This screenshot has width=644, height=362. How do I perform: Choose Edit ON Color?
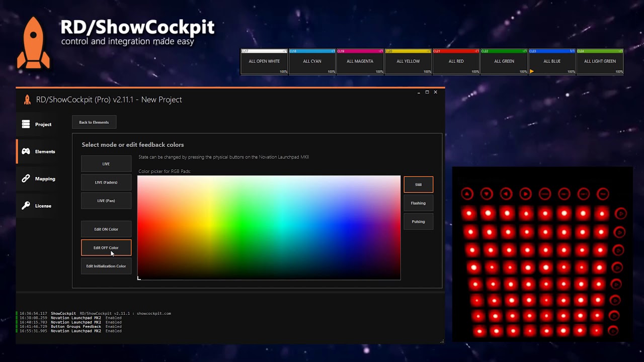(106, 229)
